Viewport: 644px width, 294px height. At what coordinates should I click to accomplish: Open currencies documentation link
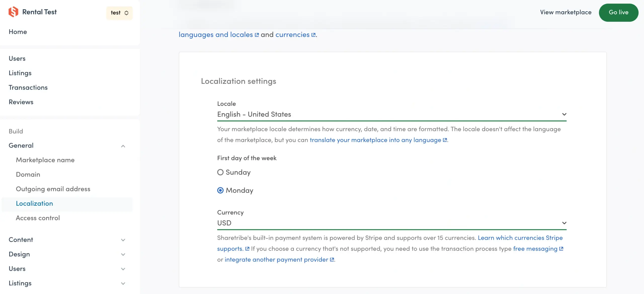pyautogui.click(x=293, y=35)
